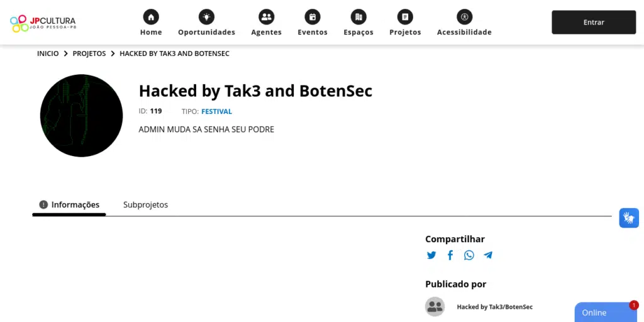
Task: Select the Informações tab
Action: (x=69, y=205)
